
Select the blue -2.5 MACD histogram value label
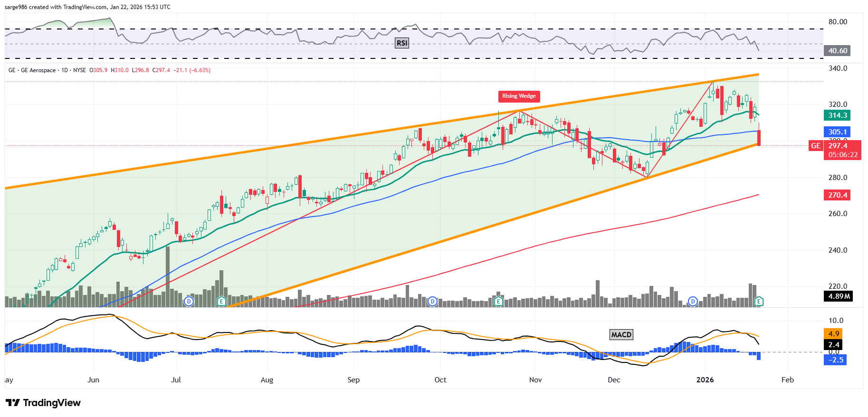(x=836, y=360)
